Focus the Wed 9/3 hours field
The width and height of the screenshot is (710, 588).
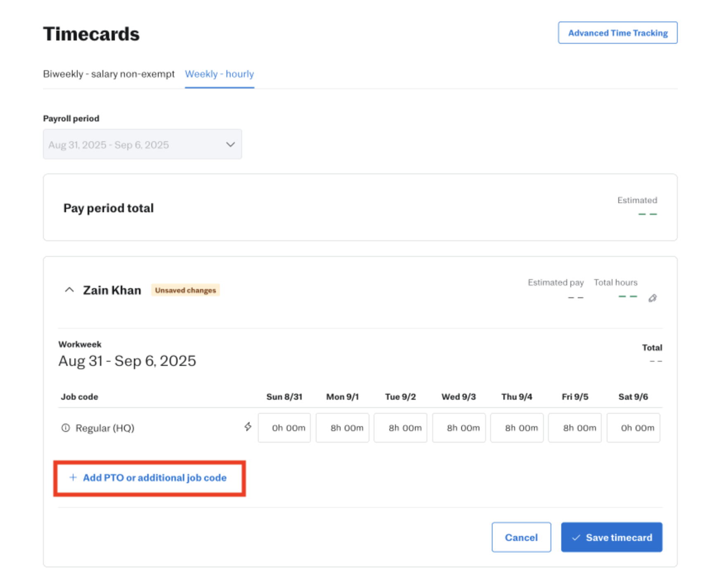(459, 428)
